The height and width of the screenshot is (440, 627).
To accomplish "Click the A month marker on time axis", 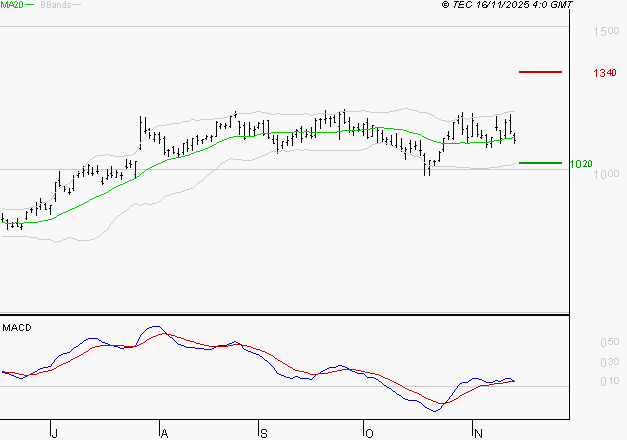I will coord(163,432).
